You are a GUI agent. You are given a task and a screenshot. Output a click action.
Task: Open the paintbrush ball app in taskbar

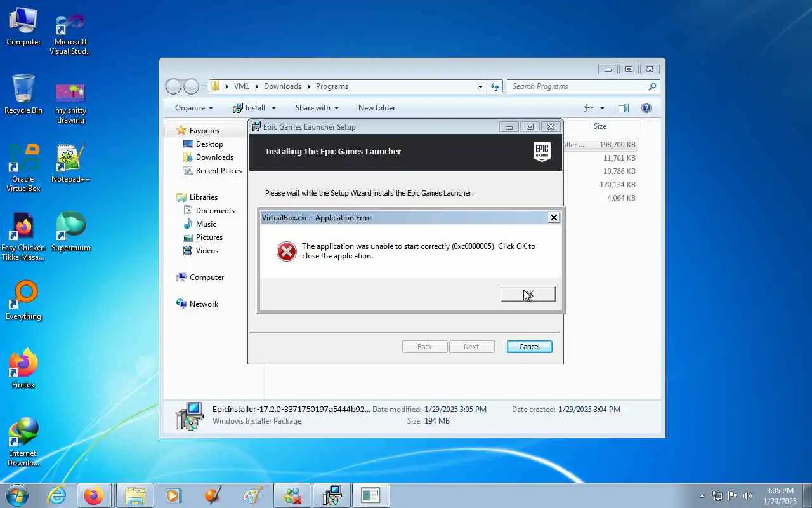coord(213,495)
